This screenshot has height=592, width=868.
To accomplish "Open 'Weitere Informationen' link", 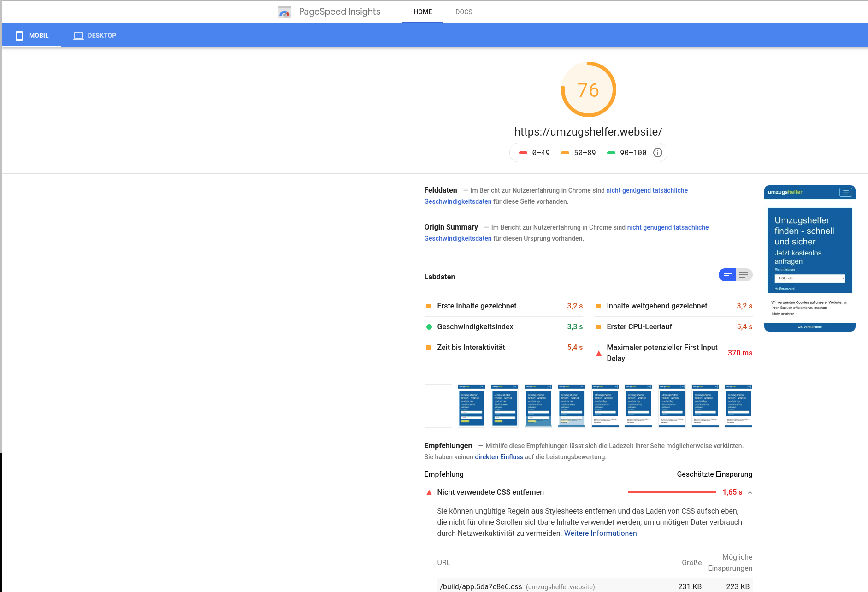I will [x=600, y=533].
